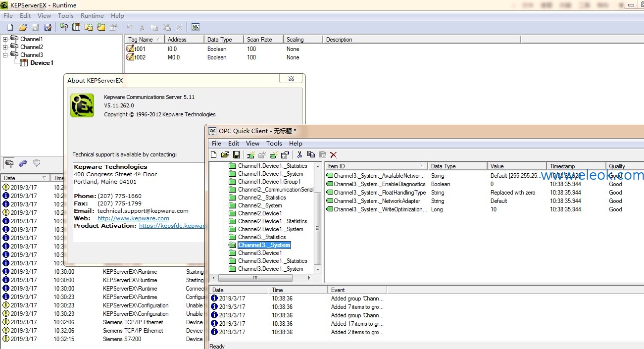
Task: Select tag t001 icon in tag list
Action: coord(130,49)
